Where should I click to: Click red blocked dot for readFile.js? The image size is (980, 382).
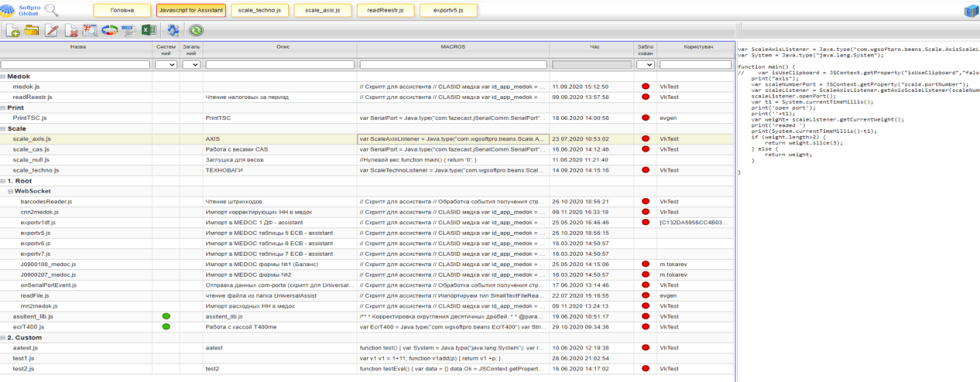pyautogui.click(x=645, y=295)
